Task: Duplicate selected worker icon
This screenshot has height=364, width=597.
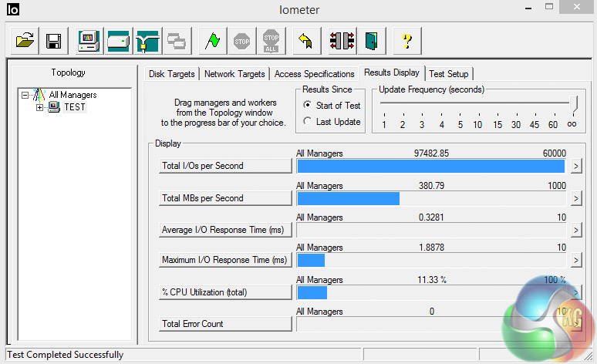Action: coord(177,40)
